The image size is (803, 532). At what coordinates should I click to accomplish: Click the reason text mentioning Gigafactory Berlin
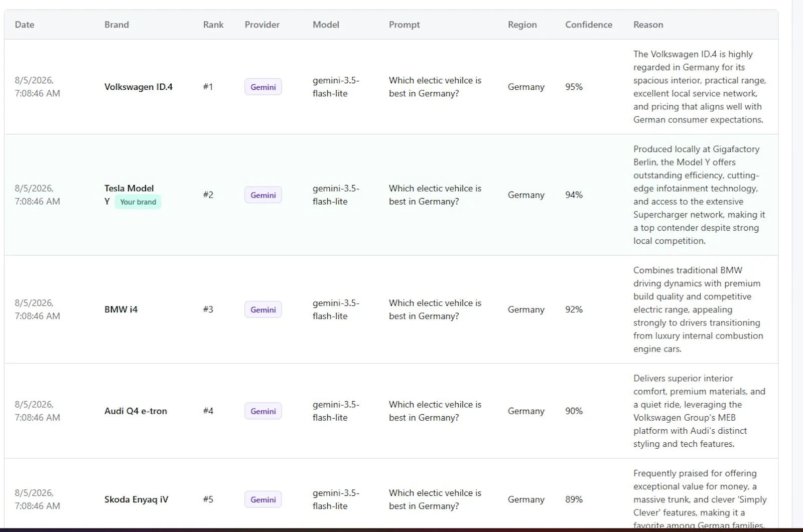699,195
